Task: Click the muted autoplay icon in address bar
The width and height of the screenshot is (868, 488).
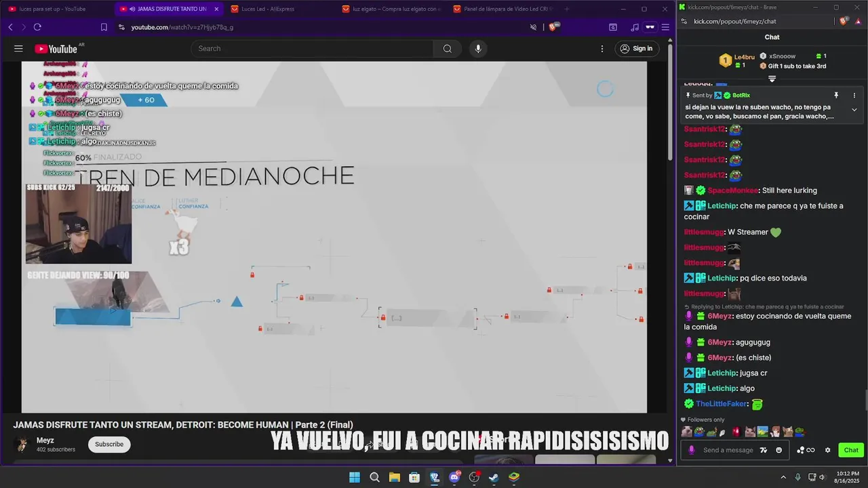Action: (533, 27)
